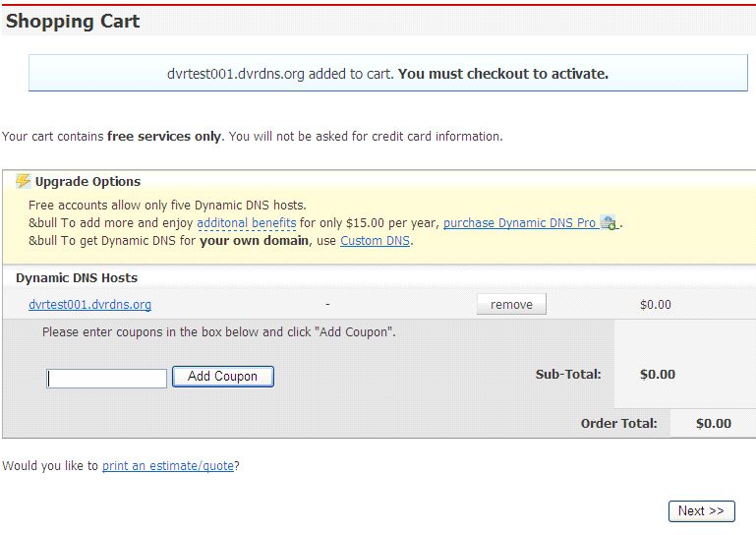Click the host row price $0.00
Viewport: 756px width, 535px height.
point(655,305)
